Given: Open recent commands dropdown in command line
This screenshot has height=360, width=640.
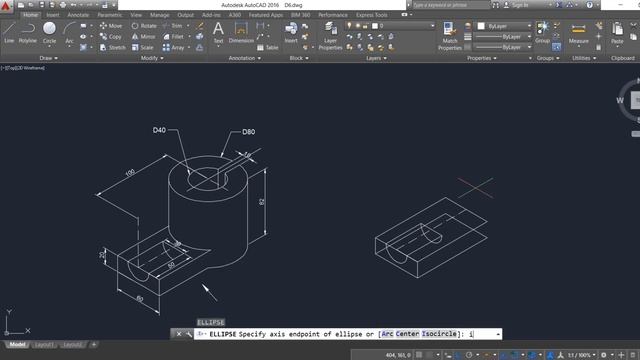Looking at the screenshot, I should click(498, 334).
